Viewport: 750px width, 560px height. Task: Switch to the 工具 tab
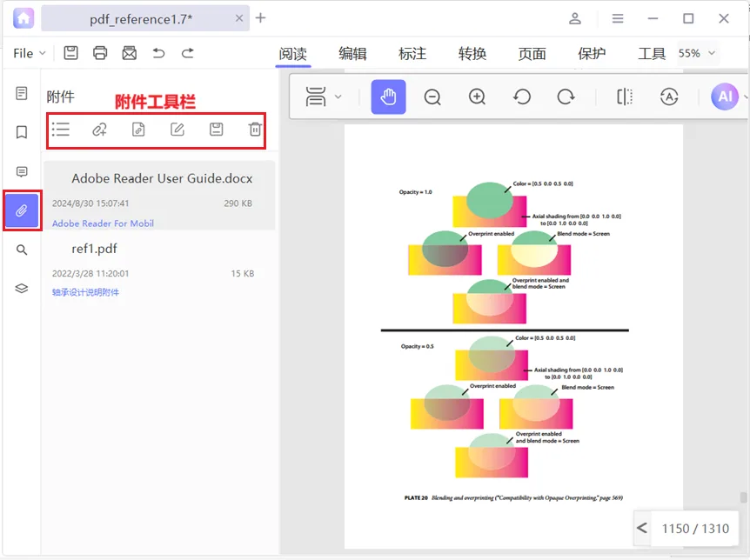(652, 54)
